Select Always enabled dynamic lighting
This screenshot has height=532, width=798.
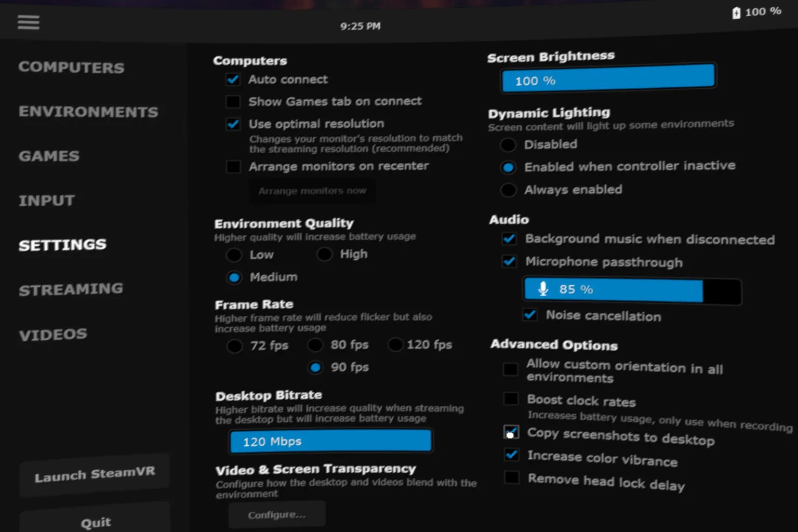508,190
